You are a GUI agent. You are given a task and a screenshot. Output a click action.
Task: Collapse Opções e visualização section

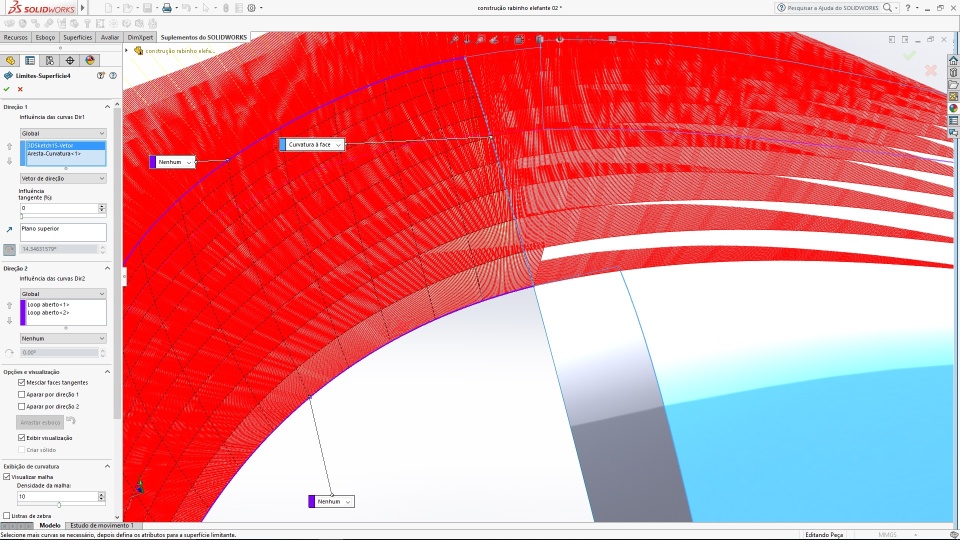click(x=107, y=372)
